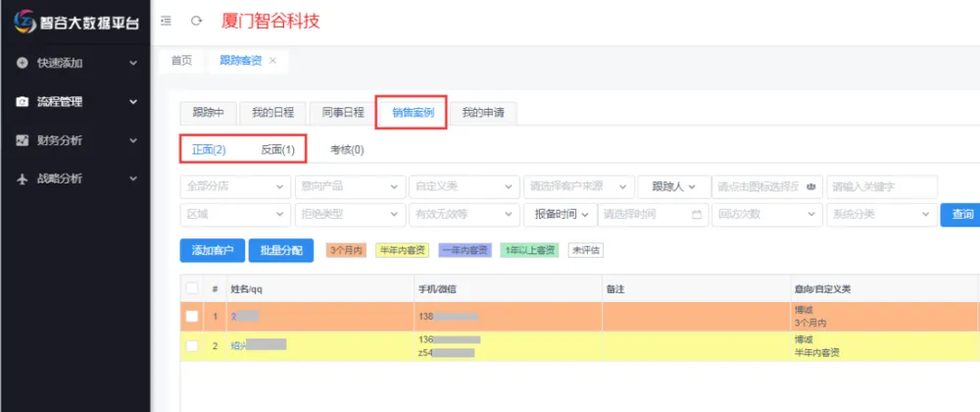
Task: Toggle the select-all checkbox in table header
Action: click(192, 288)
